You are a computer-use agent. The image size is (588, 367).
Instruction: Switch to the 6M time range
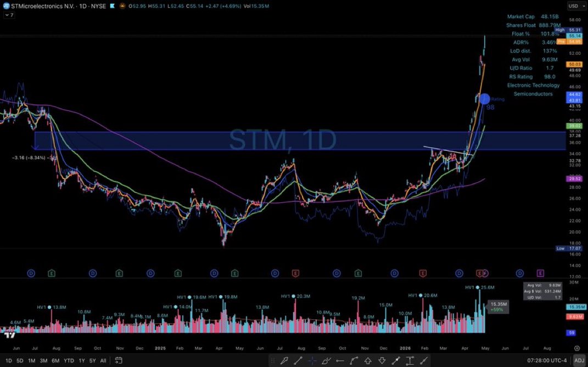[55, 360]
